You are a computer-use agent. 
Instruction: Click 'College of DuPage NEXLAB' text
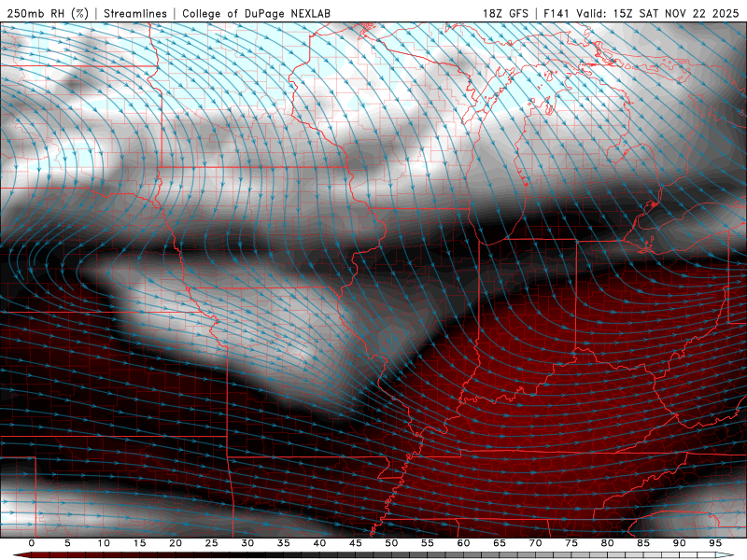coord(256,13)
